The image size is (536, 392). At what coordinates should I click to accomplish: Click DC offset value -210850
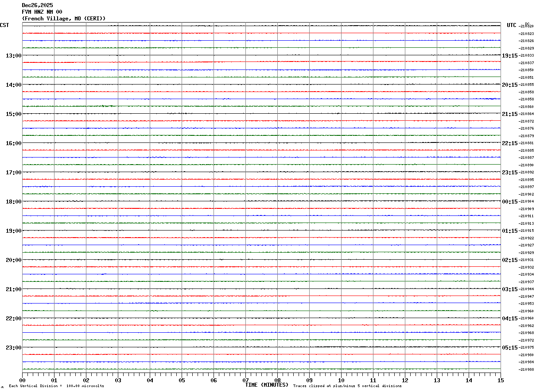tap(526, 70)
